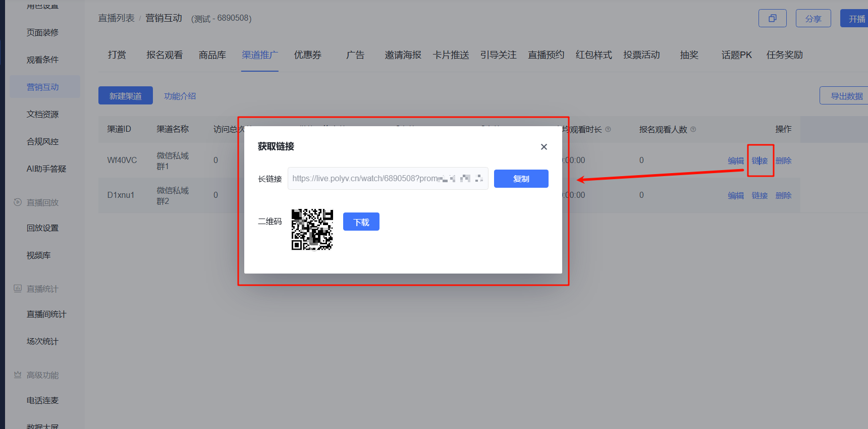
Task: Switch to the 打赏 tab
Action: pyautogui.click(x=117, y=55)
